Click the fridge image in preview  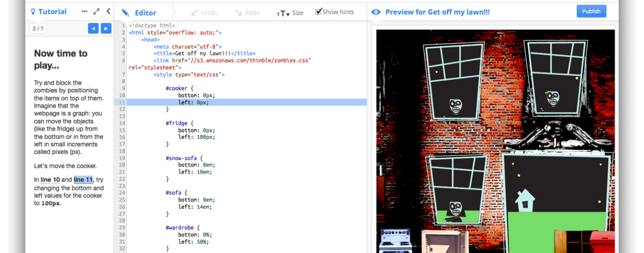tap(445, 242)
